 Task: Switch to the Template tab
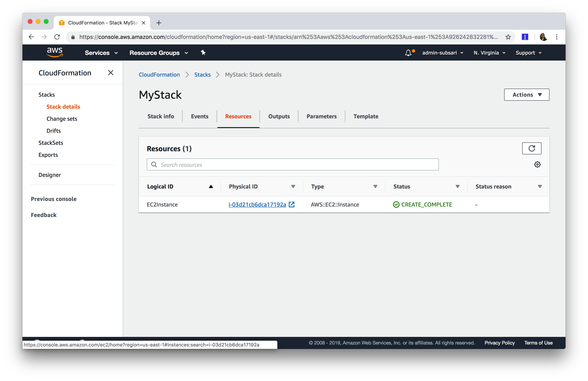[x=366, y=116]
